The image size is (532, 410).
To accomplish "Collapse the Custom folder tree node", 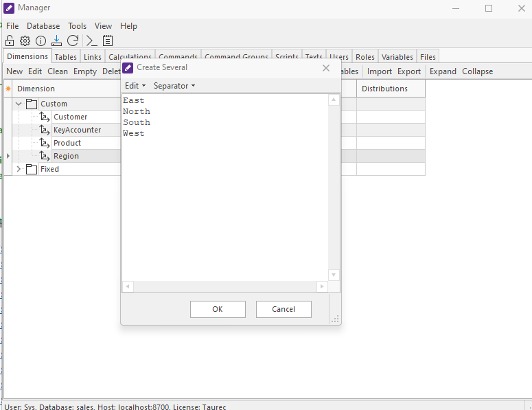I will (19, 104).
